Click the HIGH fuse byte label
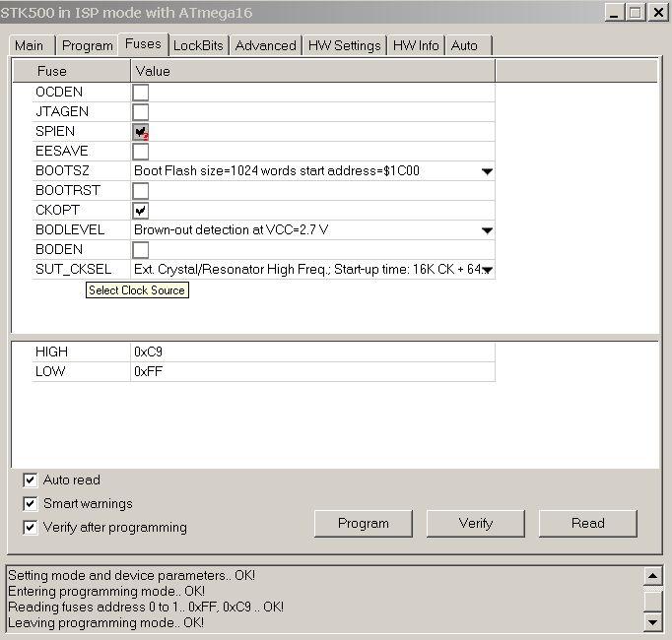This screenshot has width=672, height=640. click(x=51, y=352)
